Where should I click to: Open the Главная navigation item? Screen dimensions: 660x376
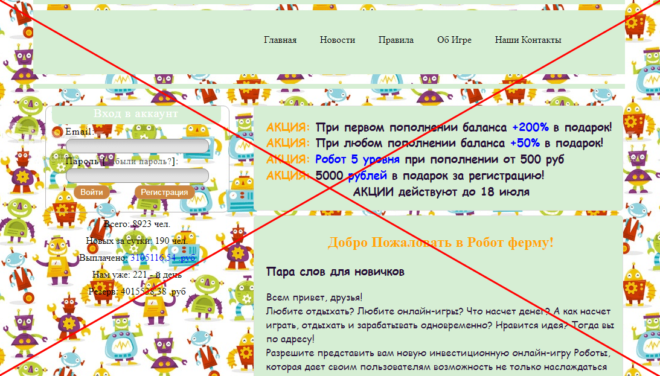click(280, 40)
